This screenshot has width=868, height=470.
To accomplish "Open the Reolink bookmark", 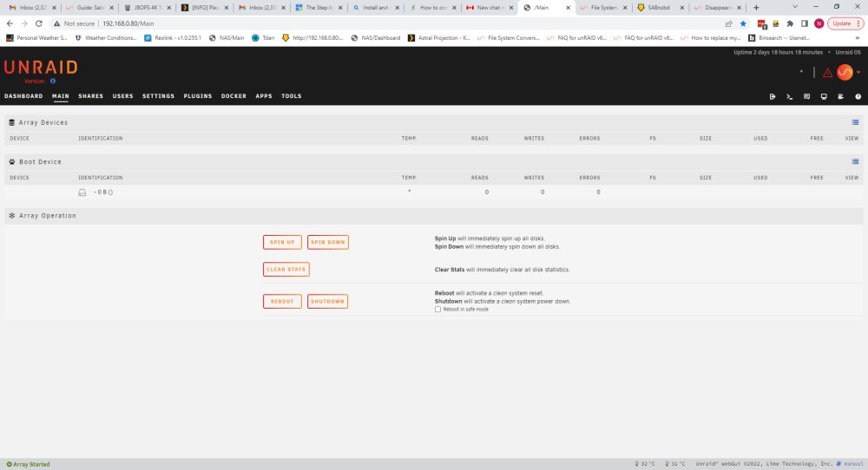I will [173, 37].
